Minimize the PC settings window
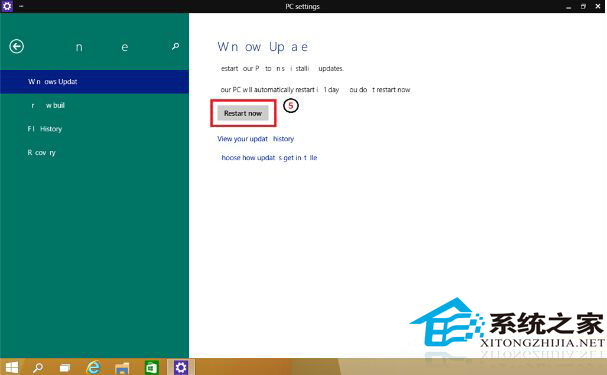Screen dimensions: 607x375 coord(568,7)
